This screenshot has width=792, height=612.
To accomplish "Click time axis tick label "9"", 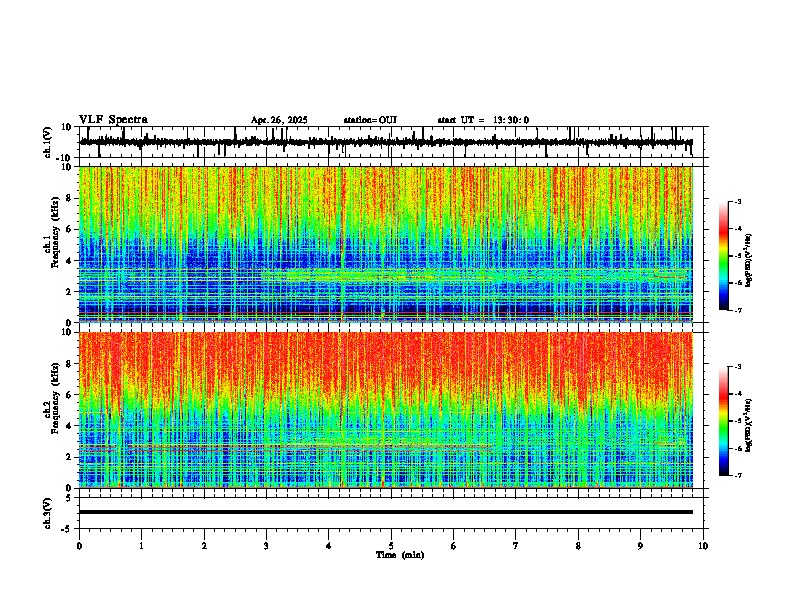I will tap(640, 546).
